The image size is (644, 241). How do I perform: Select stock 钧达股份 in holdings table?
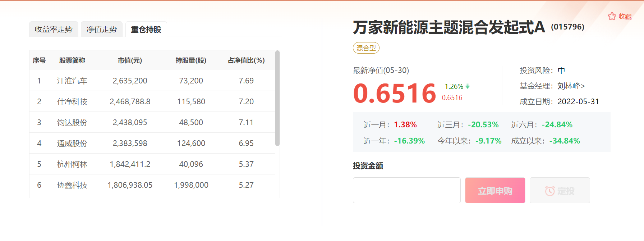point(72,123)
